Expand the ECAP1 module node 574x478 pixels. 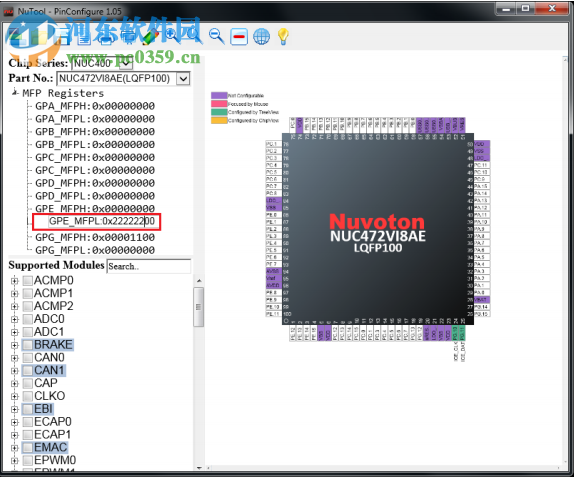pyautogui.click(x=14, y=435)
